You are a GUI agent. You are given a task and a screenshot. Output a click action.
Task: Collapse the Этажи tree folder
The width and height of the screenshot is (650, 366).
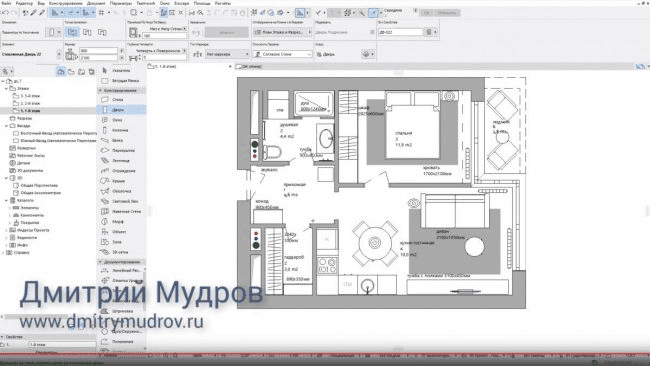click(x=6, y=89)
